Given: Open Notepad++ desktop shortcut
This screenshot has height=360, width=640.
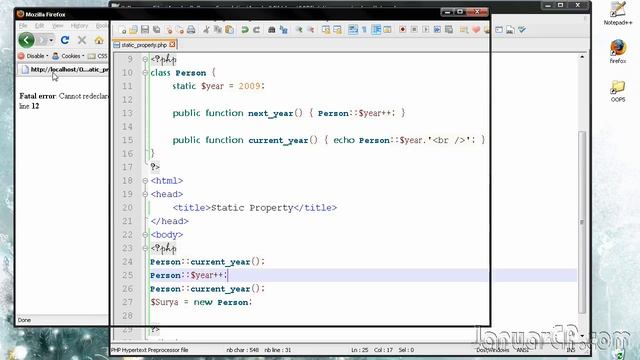Looking at the screenshot, I should coord(618,13).
